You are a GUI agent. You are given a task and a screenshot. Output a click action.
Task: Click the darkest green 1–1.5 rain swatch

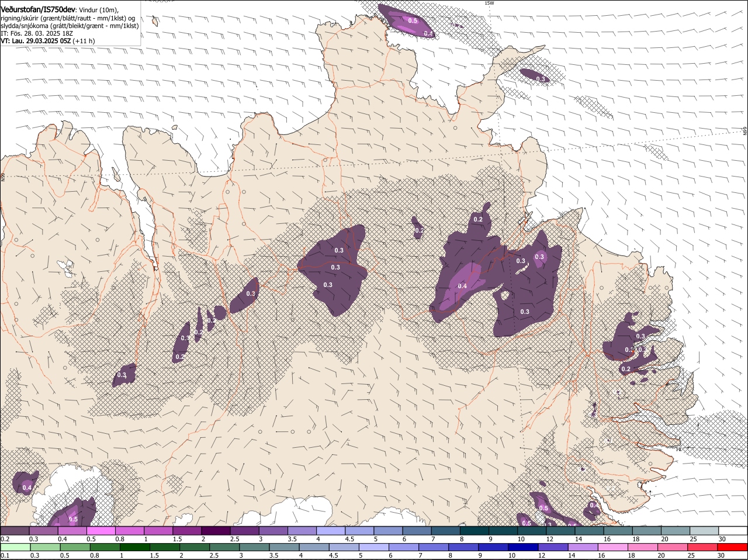[134, 547]
